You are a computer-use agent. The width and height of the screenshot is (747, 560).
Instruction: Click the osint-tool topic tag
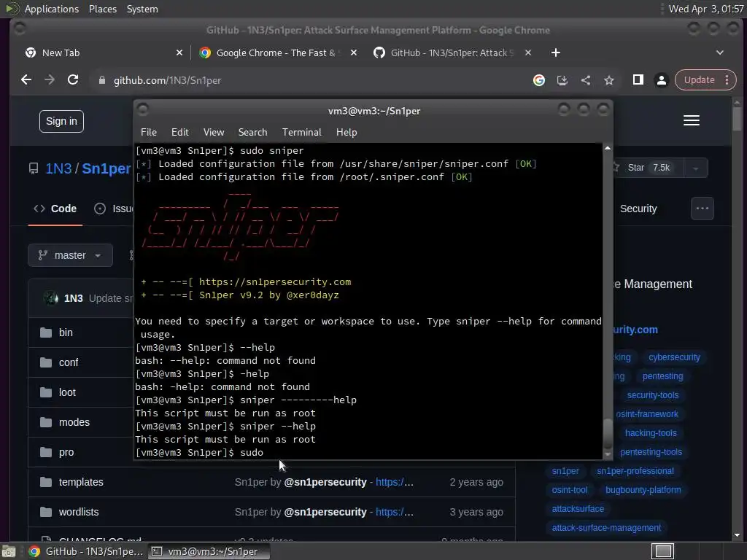coord(570,490)
